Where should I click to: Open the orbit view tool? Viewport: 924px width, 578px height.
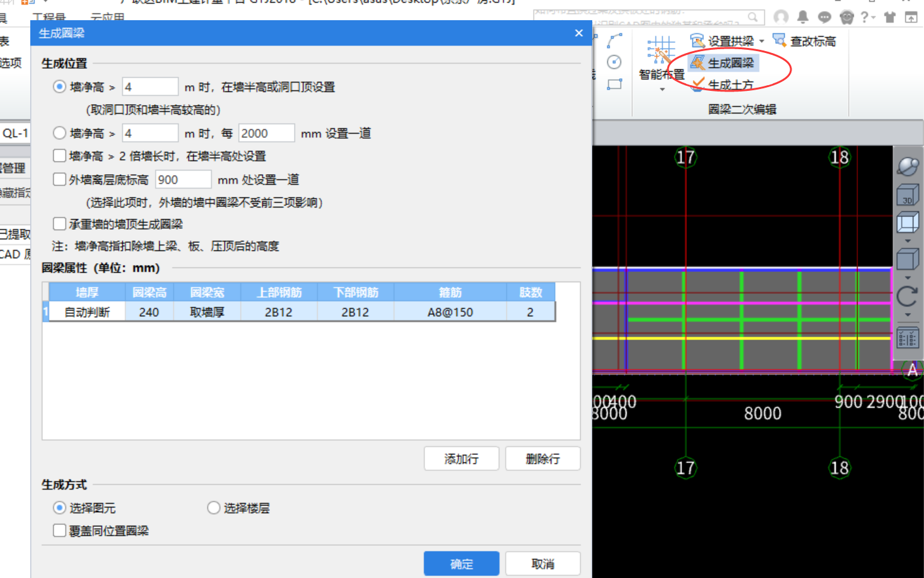[x=908, y=167]
